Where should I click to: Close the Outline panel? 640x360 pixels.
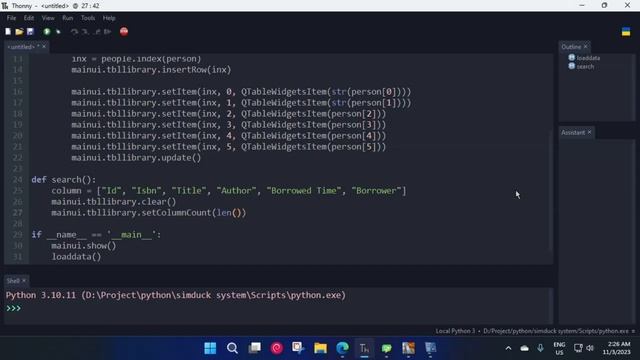tap(585, 47)
